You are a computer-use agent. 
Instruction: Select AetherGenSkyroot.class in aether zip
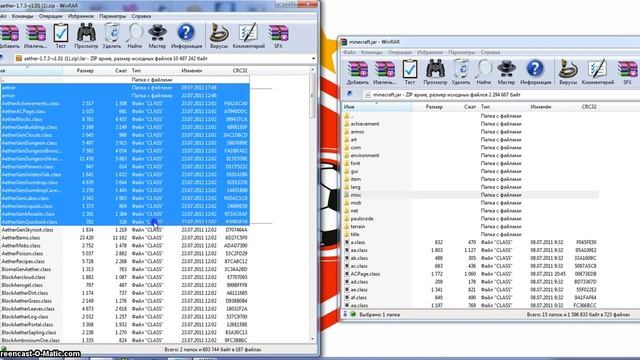click(27, 230)
